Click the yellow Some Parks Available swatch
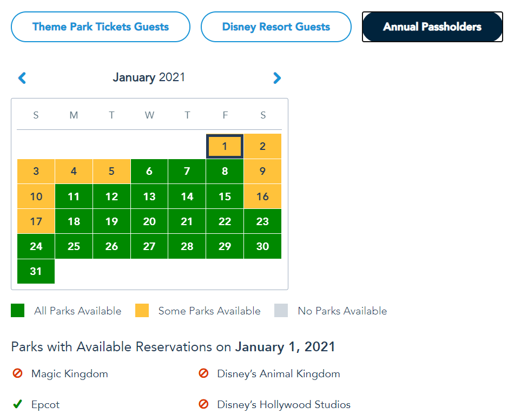 tap(142, 311)
